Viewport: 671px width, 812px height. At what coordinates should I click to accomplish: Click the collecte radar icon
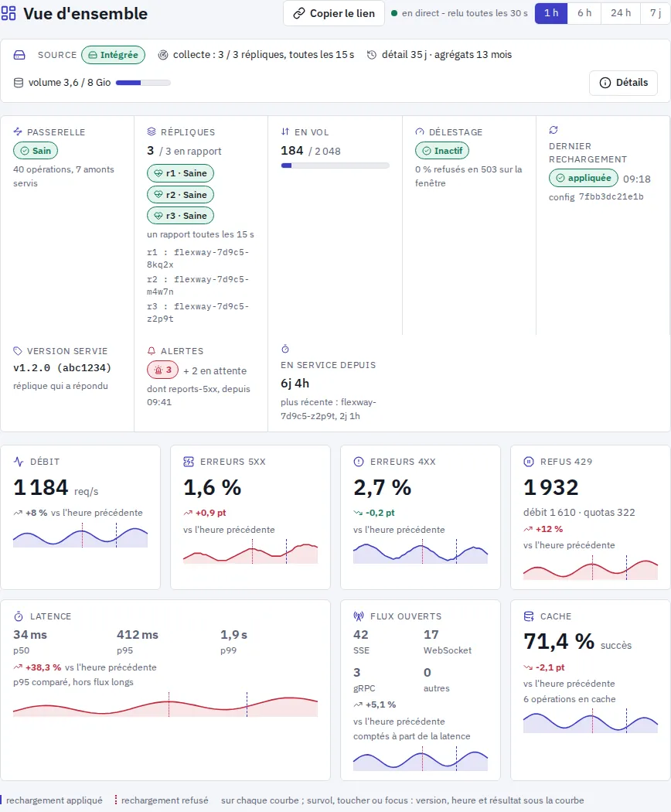point(162,55)
